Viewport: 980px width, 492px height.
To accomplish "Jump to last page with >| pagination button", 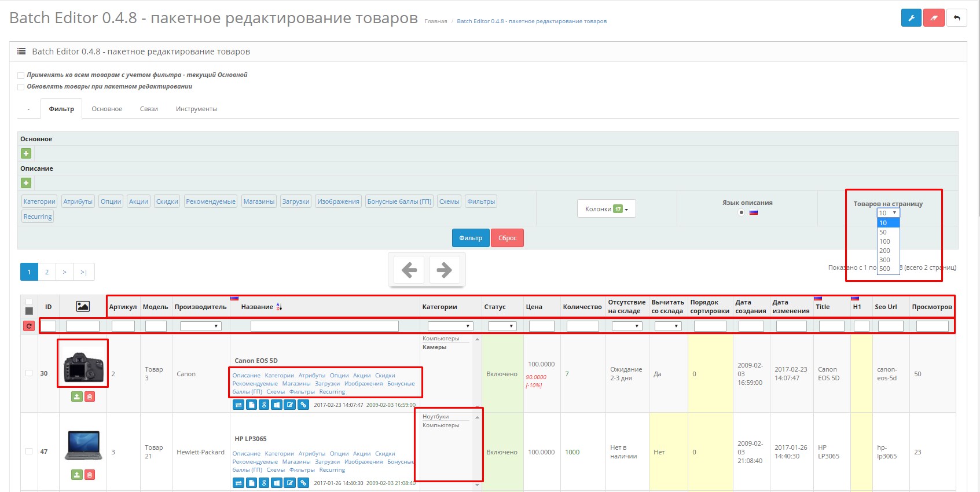I will click(x=83, y=272).
